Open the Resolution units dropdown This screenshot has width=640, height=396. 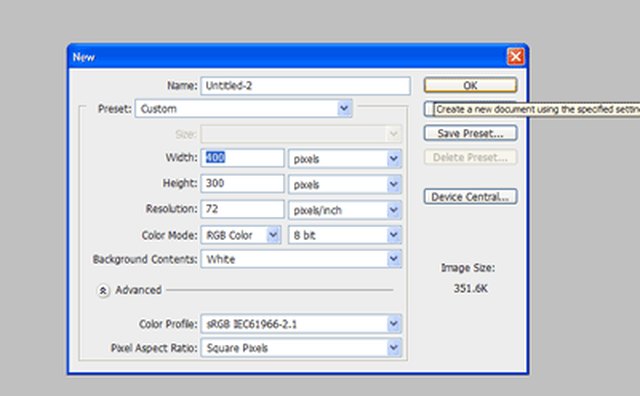click(x=345, y=210)
